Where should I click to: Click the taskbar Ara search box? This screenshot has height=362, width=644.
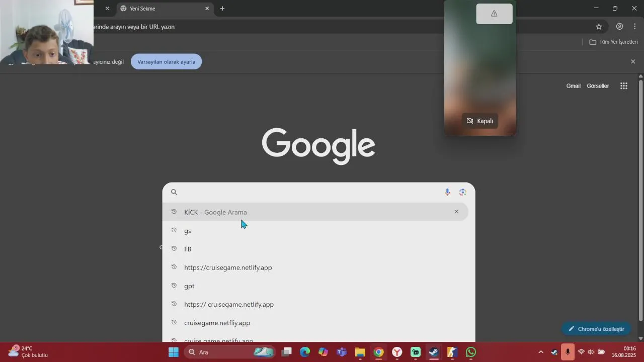230,352
